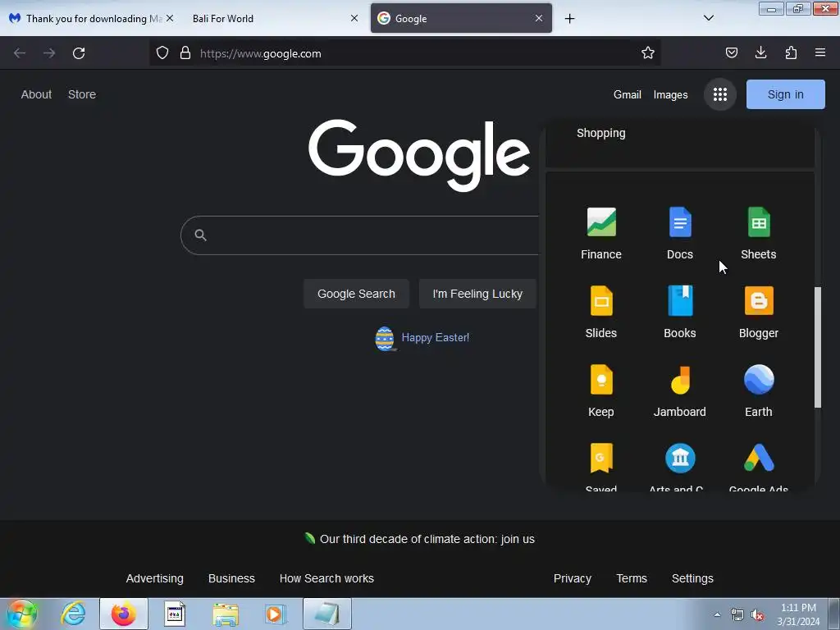The height and width of the screenshot is (630, 840).
Task: Save page to Pocket
Action: pyautogui.click(x=731, y=52)
